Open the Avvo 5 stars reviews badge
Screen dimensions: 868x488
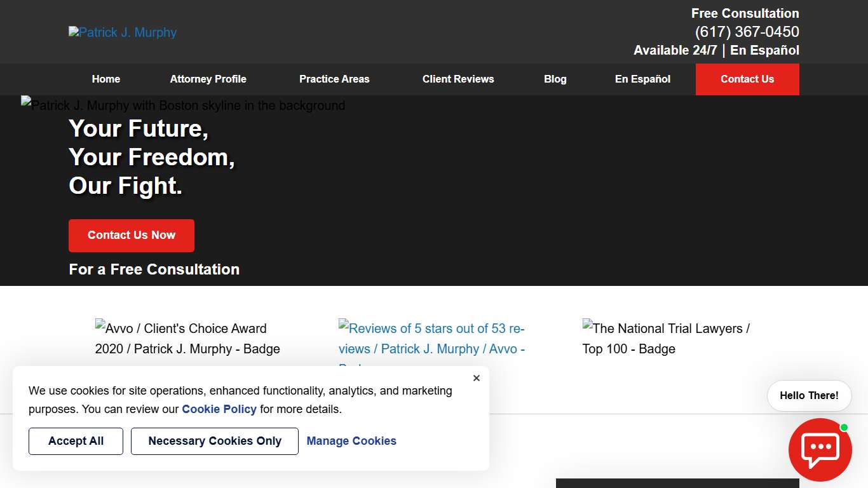click(432, 339)
